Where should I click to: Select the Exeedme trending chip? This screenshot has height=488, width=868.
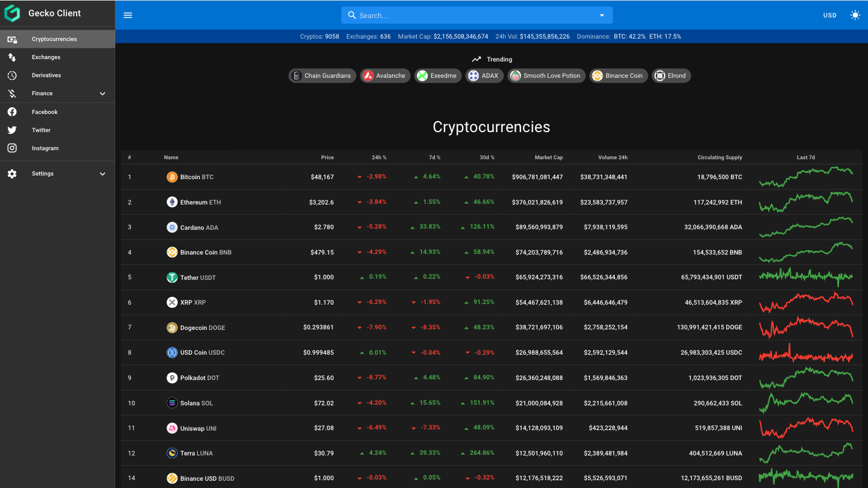(438, 75)
